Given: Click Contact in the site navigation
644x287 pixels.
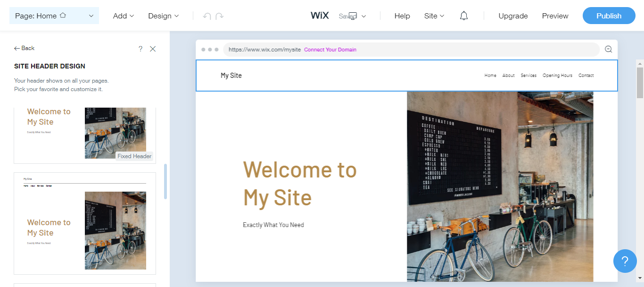Looking at the screenshot, I should (x=586, y=76).
